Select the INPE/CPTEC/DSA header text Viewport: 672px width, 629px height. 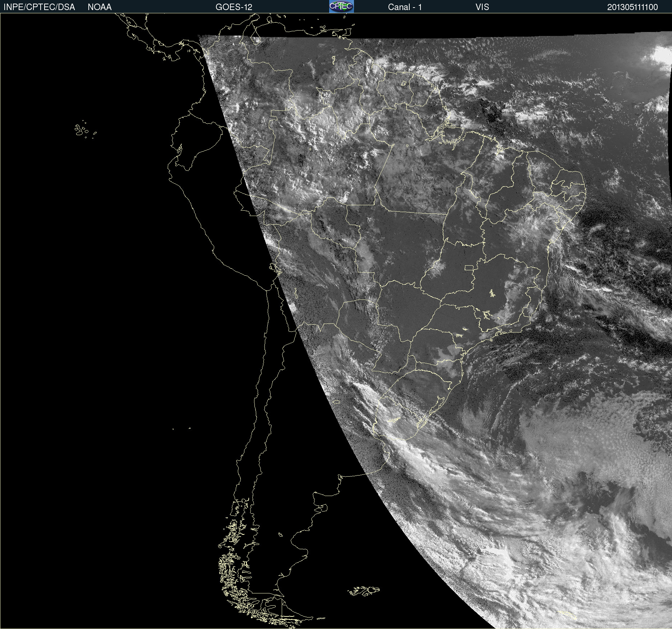point(39,7)
